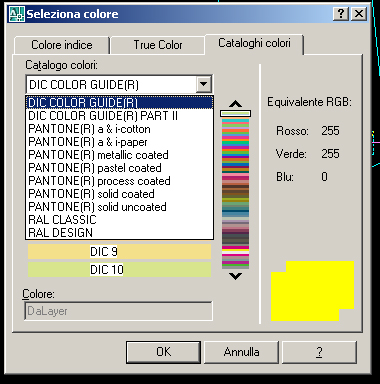Click the Colore input field showing DaLayer
The image size is (380, 384).
[x=118, y=311]
